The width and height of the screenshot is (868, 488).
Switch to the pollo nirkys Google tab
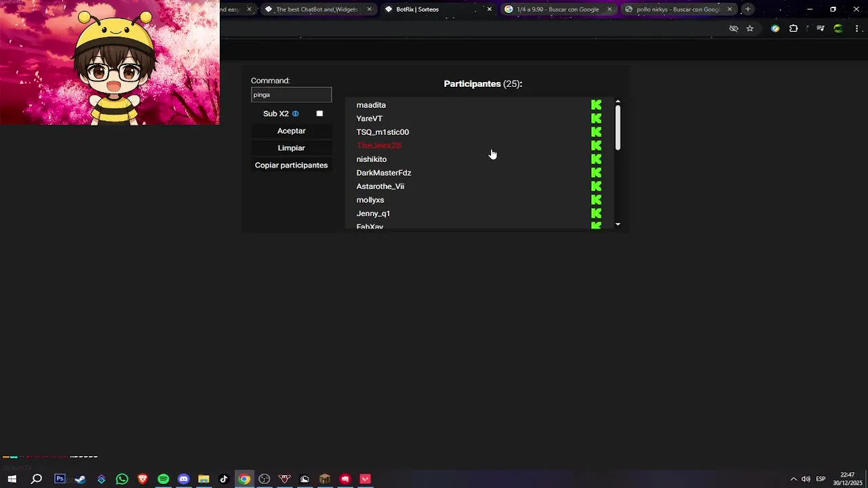click(x=677, y=9)
